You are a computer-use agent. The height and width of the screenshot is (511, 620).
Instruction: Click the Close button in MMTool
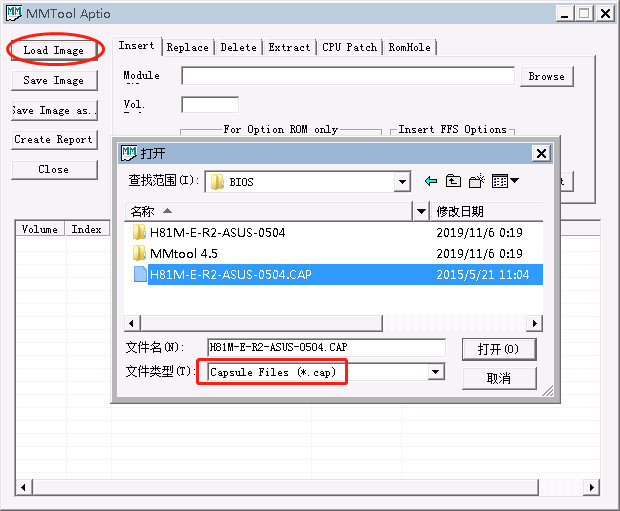pyautogui.click(x=54, y=169)
